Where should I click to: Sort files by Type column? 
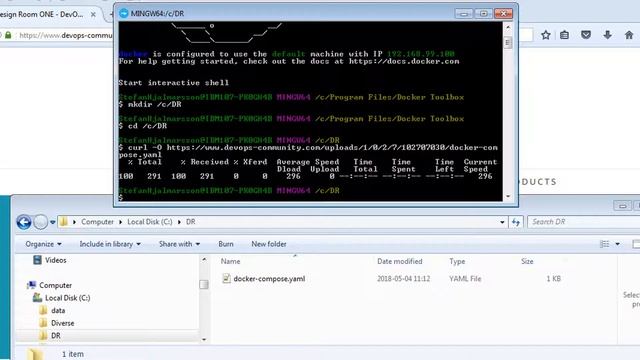(x=457, y=261)
